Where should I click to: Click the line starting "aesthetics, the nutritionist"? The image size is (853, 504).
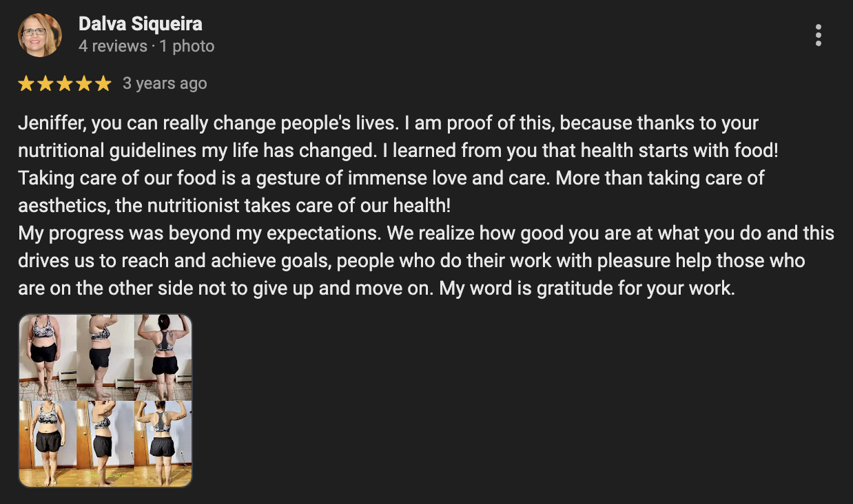(x=234, y=205)
